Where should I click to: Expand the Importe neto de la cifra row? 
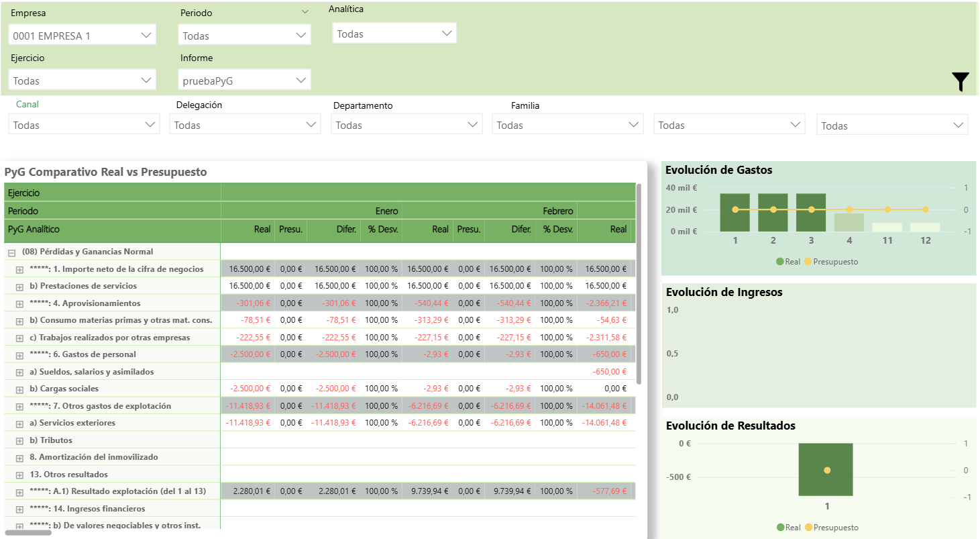20,269
